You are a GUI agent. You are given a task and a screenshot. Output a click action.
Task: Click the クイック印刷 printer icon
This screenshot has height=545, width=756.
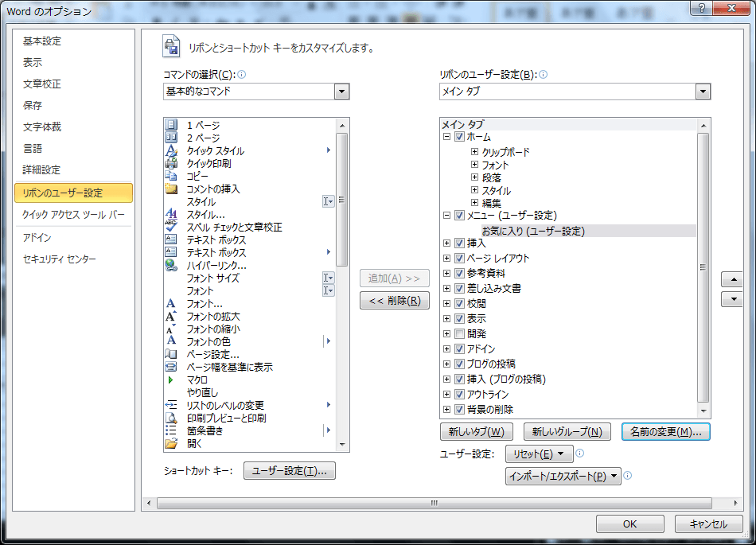171,163
